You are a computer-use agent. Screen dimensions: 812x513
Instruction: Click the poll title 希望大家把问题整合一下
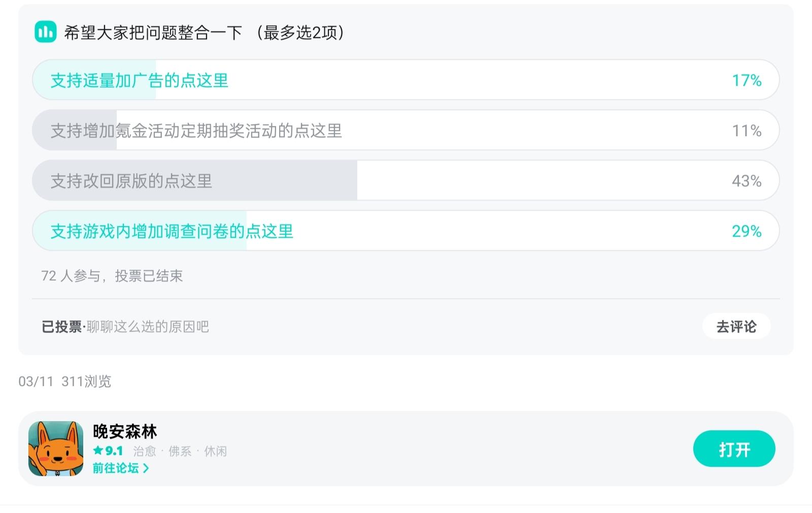click(x=153, y=33)
